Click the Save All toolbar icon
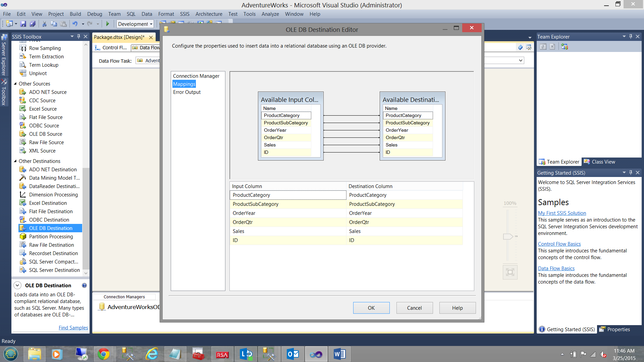Screen dimensions: 644x362 [33, 24]
